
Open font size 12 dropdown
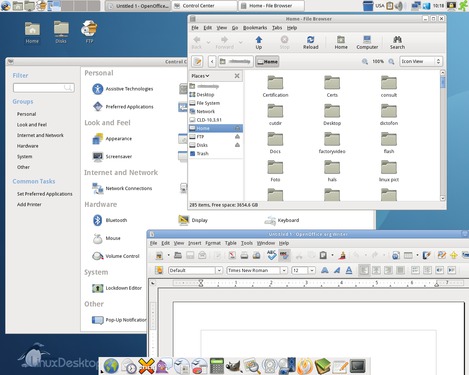pos(312,270)
